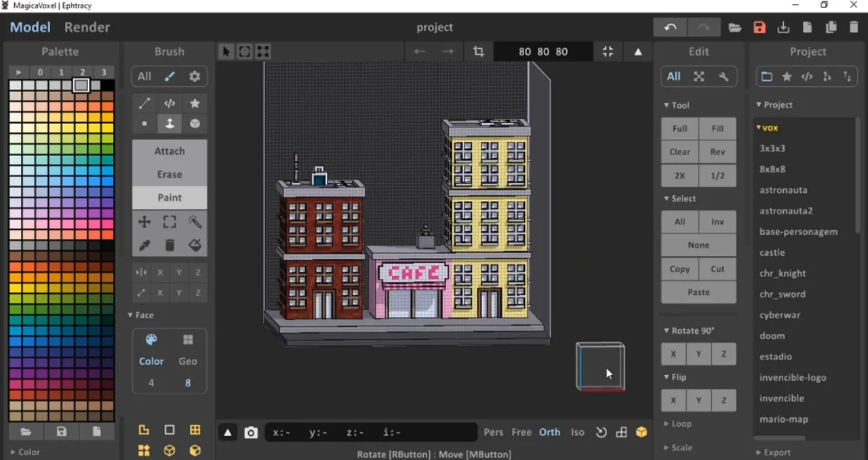Expand the Scale section
This screenshot has height=460, width=868.
coord(677,448)
